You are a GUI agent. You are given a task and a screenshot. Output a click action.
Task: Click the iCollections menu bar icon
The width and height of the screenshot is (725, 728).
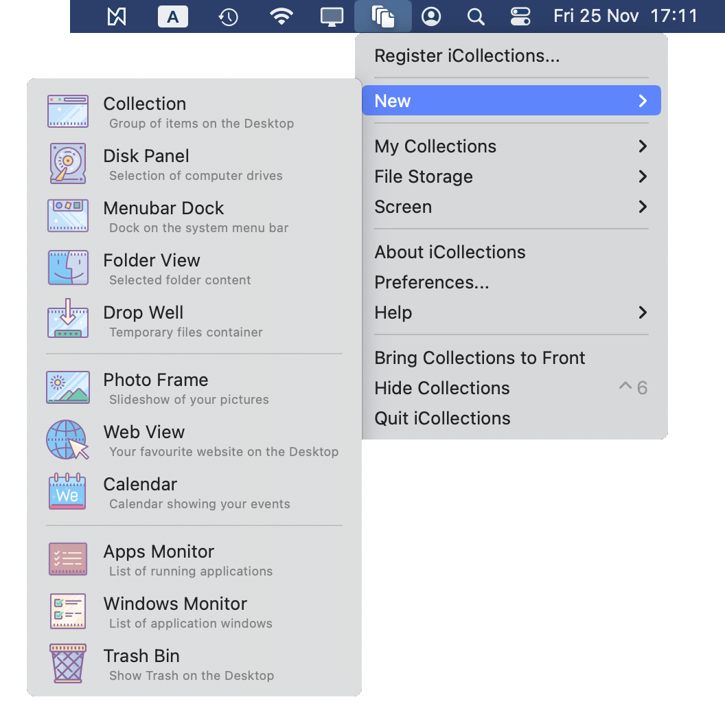click(383, 16)
